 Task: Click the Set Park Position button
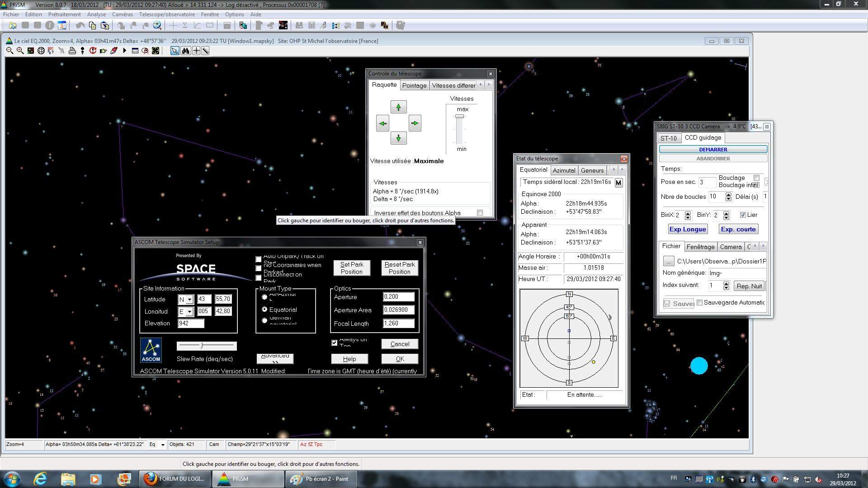pos(352,268)
